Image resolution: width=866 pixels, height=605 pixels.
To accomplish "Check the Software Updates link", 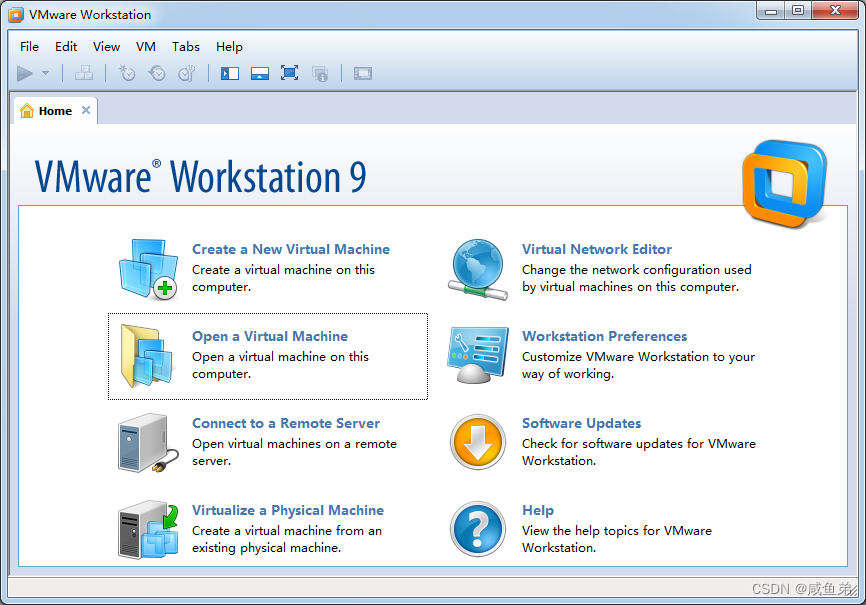I will (x=582, y=423).
